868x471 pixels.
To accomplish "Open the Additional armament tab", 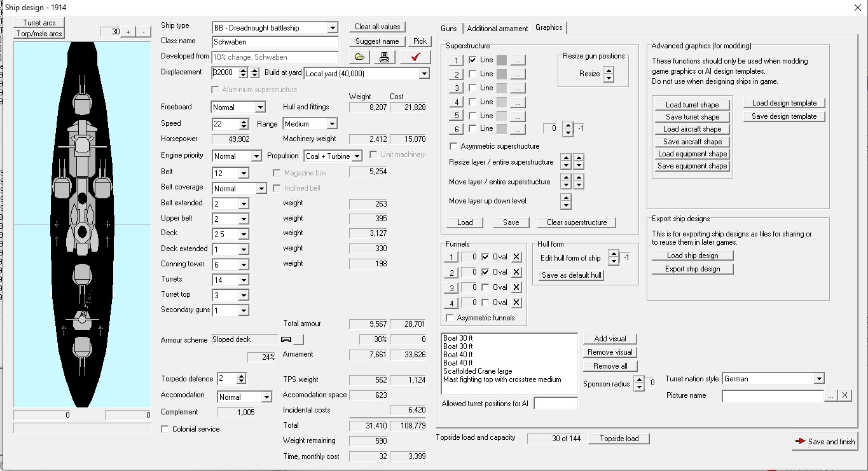I will pos(497,29).
